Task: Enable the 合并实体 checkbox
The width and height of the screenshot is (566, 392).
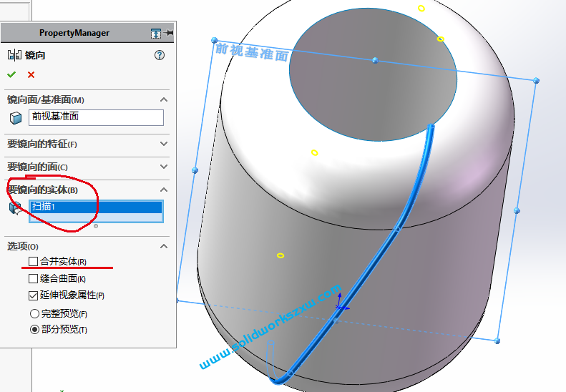Action: [x=33, y=261]
